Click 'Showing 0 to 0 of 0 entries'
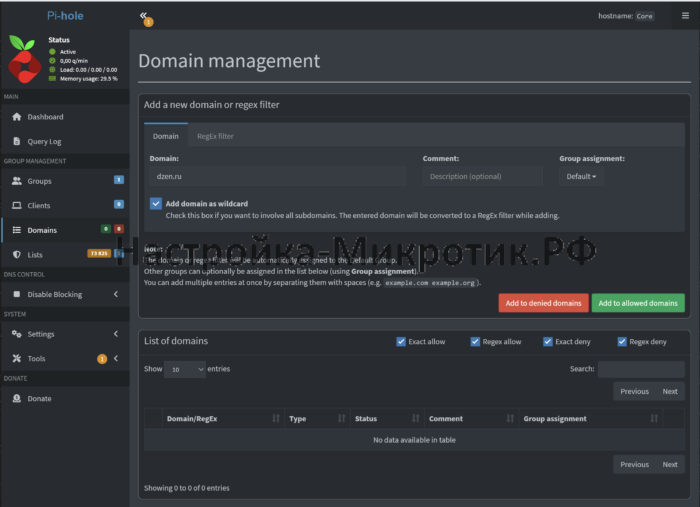 click(x=187, y=488)
